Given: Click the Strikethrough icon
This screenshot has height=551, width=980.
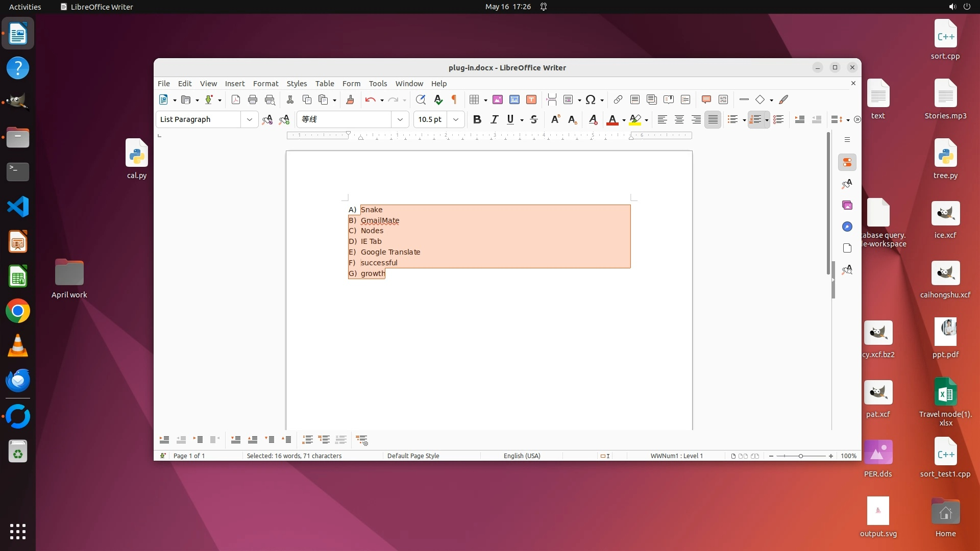Looking at the screenshot, I should pos(534,119).
